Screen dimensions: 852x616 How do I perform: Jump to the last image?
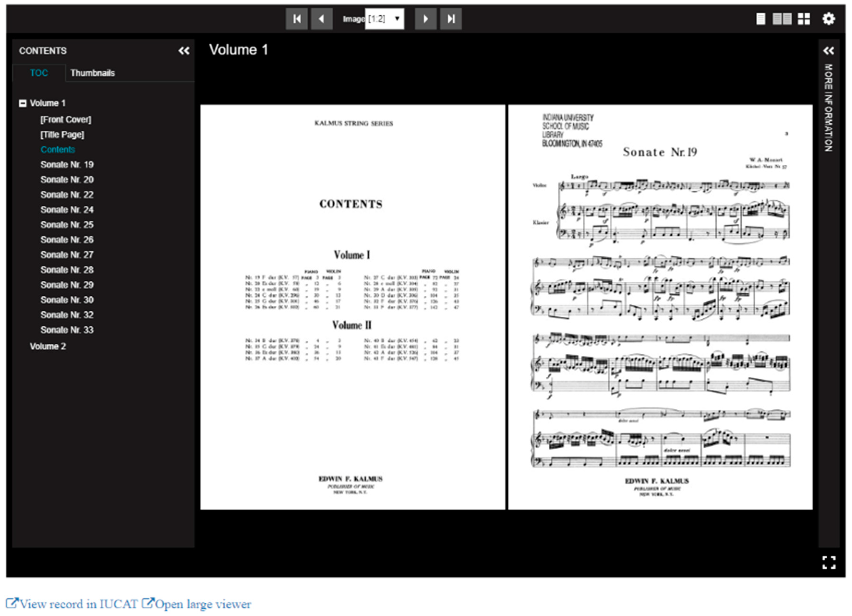(x=451, y=19)
